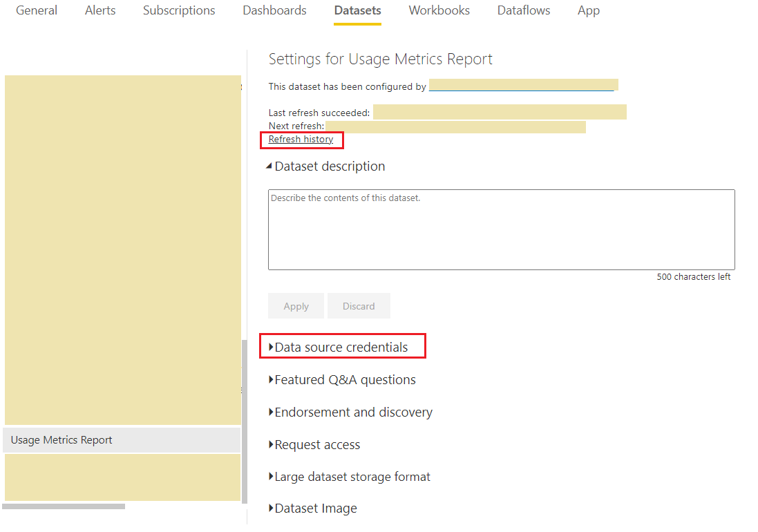Click inside the dataset description text box
The image size is (758, 532).
point(502,229)
